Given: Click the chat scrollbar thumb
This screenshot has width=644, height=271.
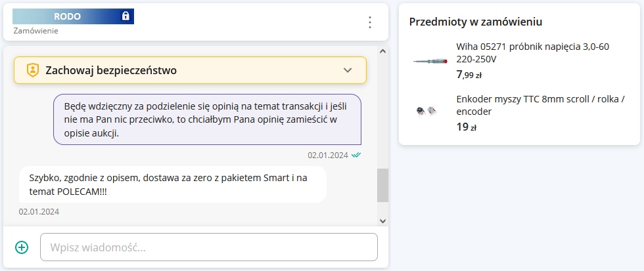Looking at the screenshot, I should pos(382,185).
